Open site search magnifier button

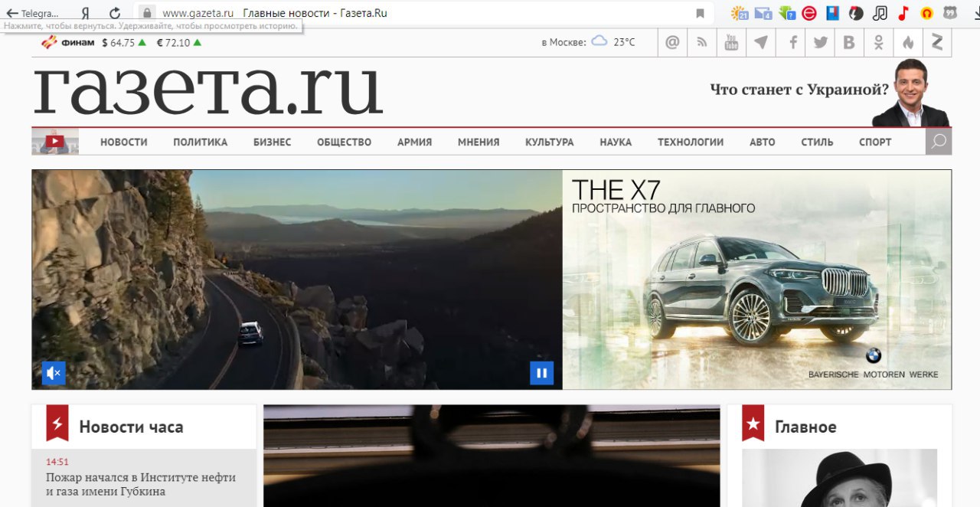pyautogui.click(x=939, y=142)
